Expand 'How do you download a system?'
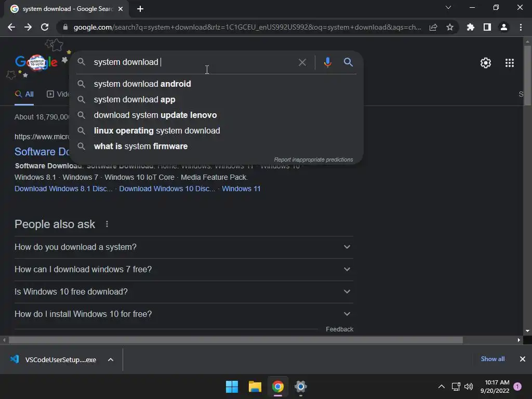Image resolution: width=532 pixels, height=399 pixels. coord(183,247)
